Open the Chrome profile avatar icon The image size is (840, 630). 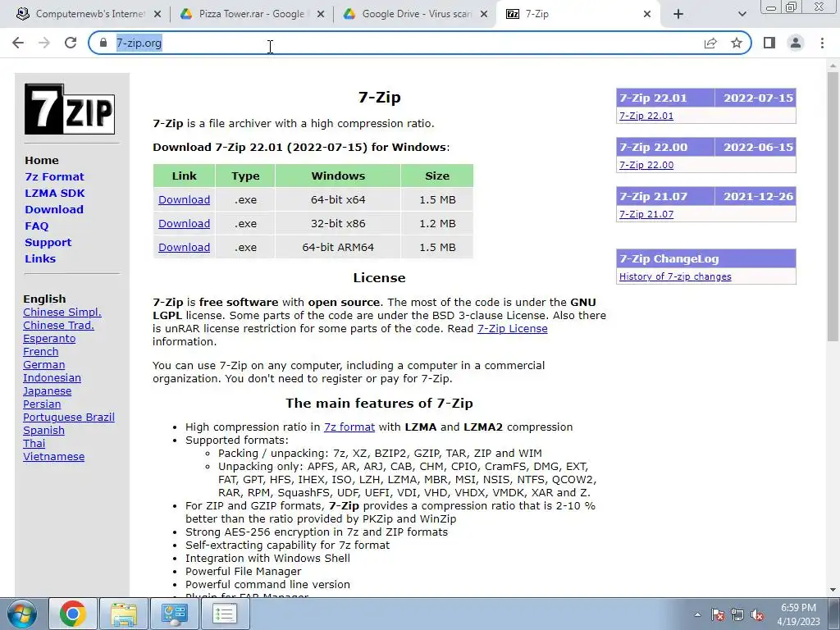[x=796, y=43]
